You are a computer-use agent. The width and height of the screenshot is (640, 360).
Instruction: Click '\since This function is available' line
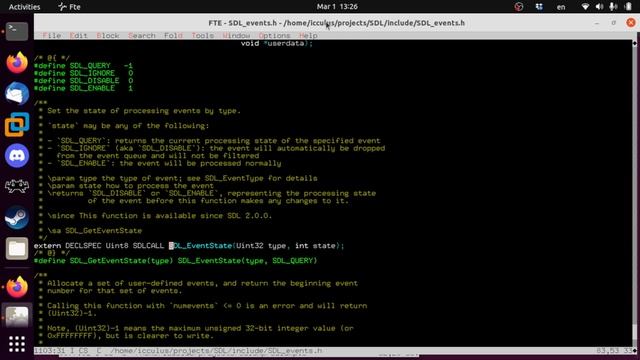click(159, 216)
